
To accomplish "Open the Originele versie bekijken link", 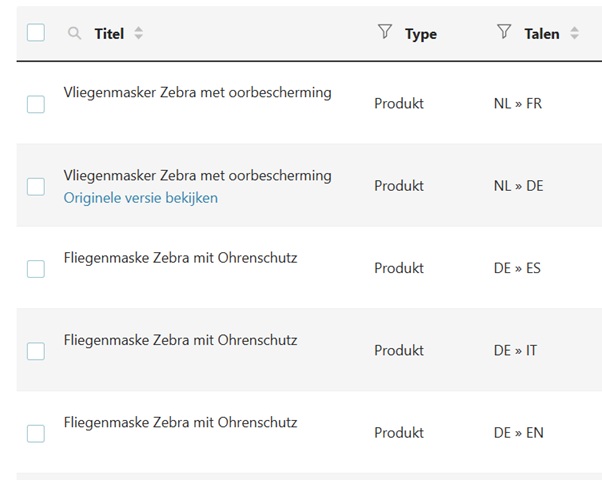I will point(141,198).
